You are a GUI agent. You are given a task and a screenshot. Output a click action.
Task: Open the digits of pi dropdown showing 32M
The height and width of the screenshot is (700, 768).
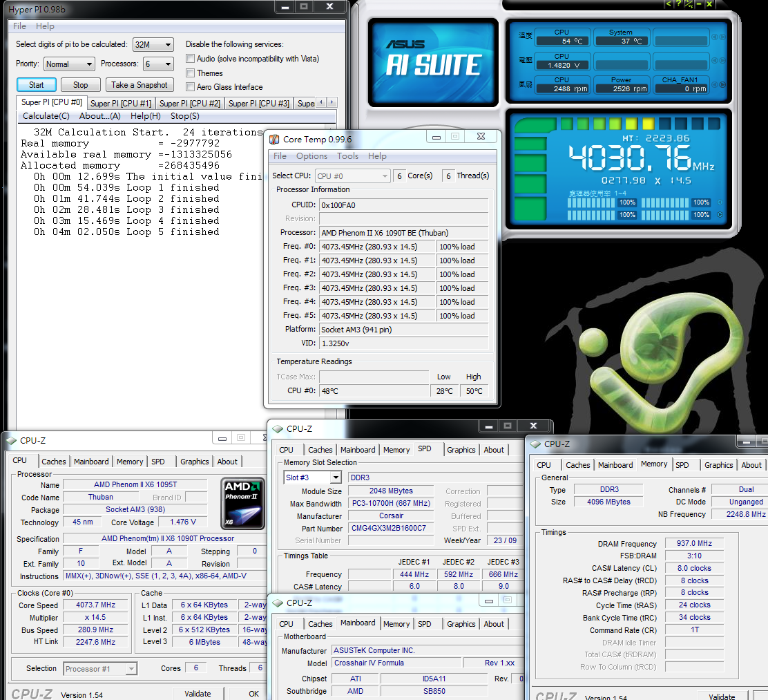[x=153, y=45]
